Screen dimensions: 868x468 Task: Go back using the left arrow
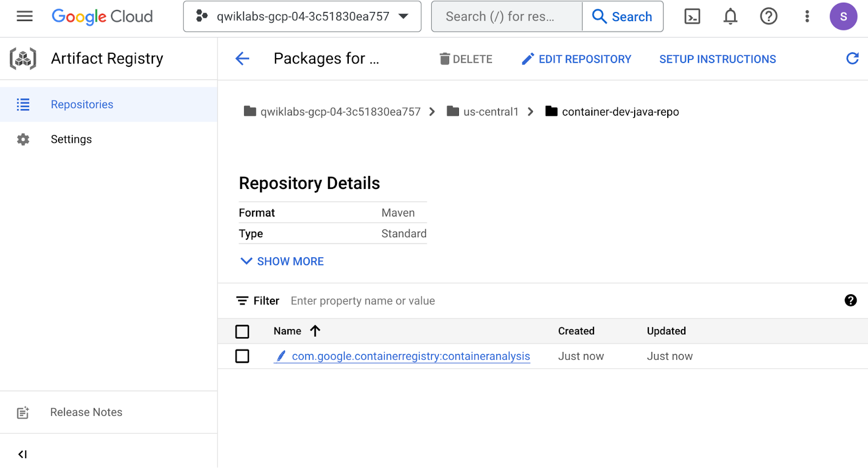point(242,59)
